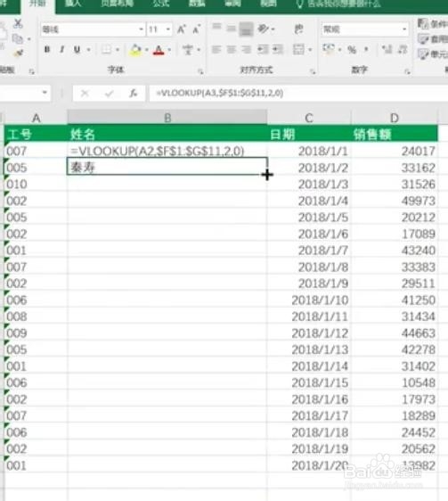The image size is (448, 501).
Task: Open the Name Box dropdown arrow
Action: 45,93
